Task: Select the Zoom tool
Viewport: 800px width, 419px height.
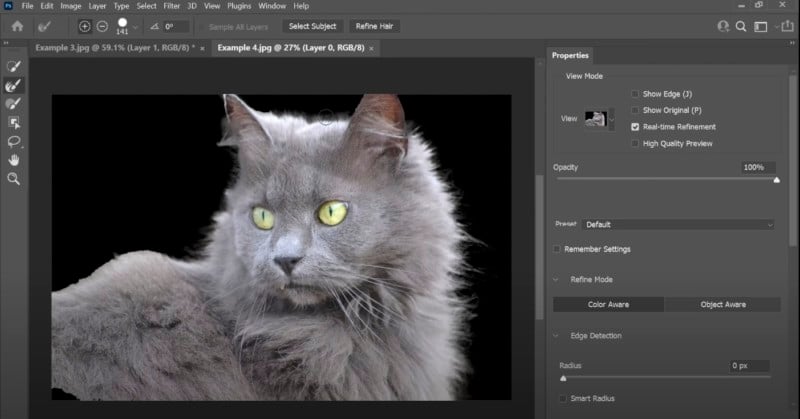Action: click(x=14, y=178)
